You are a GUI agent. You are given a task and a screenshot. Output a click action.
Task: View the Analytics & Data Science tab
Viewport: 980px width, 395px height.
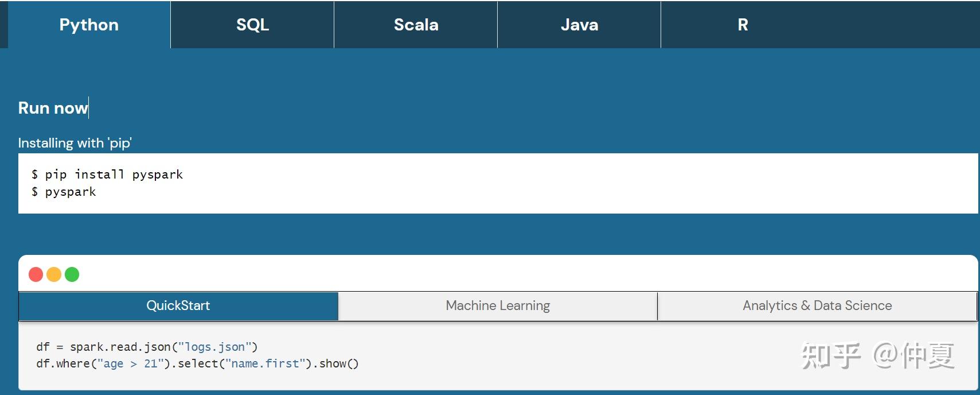(x=817, y=306)
